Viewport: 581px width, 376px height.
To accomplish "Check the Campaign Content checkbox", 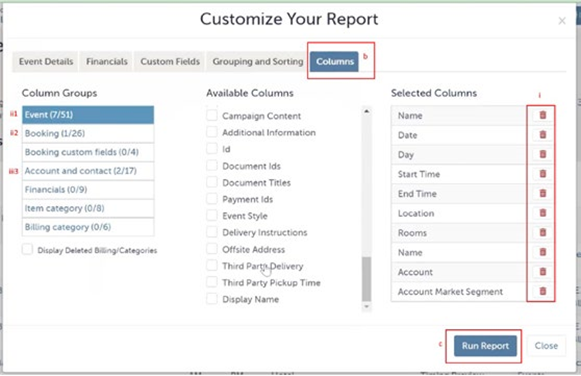I will click(212, 115).
